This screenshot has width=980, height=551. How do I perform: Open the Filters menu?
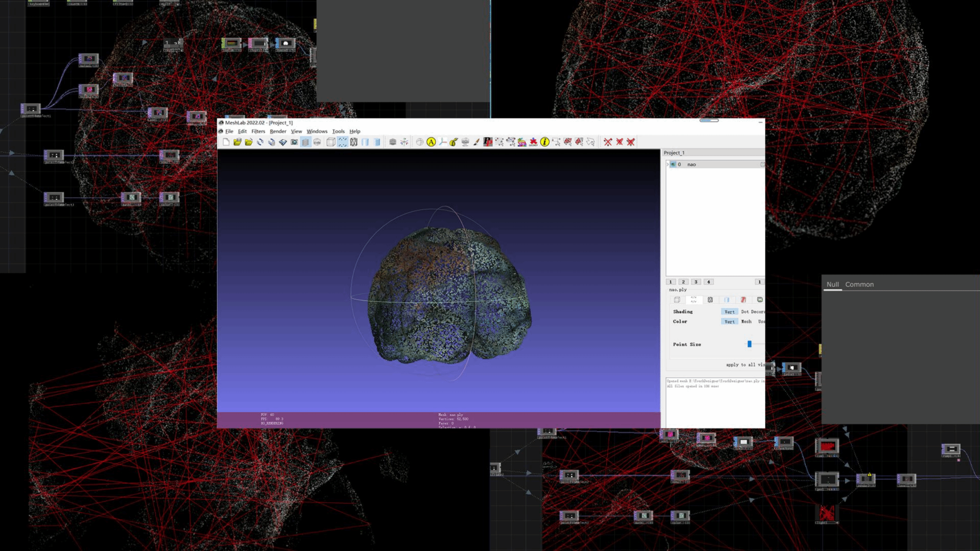(x=258, y=132)
